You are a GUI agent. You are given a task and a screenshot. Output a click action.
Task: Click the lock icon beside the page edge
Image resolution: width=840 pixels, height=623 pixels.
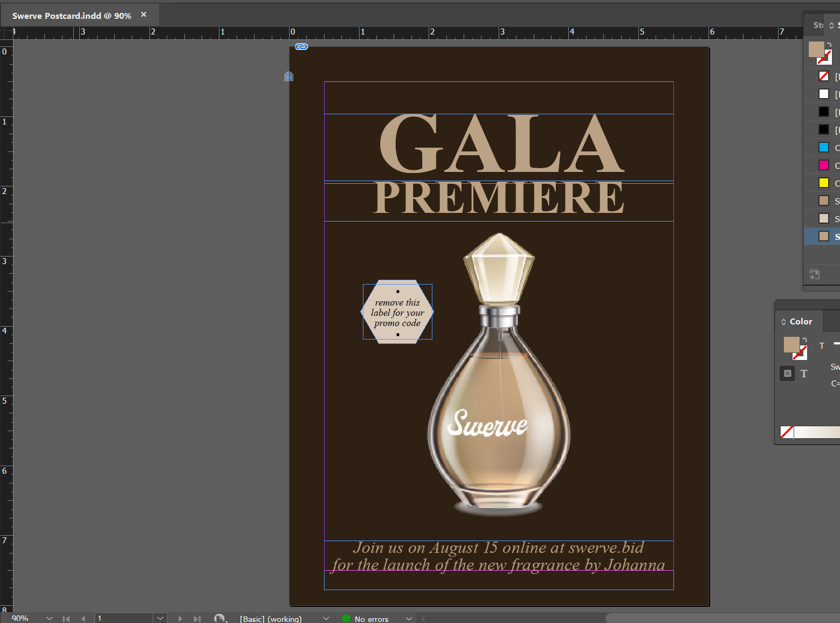pyautogui.click(x=288, y=77)
